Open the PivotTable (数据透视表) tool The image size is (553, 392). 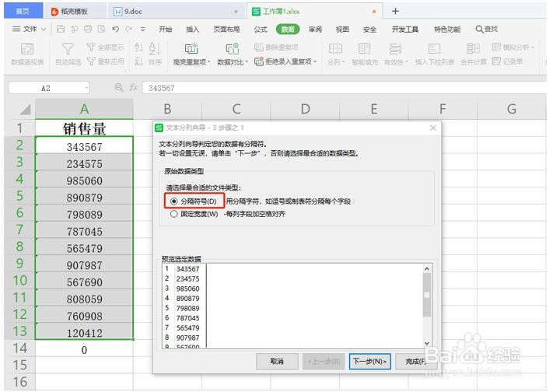(x=27, y=54)
